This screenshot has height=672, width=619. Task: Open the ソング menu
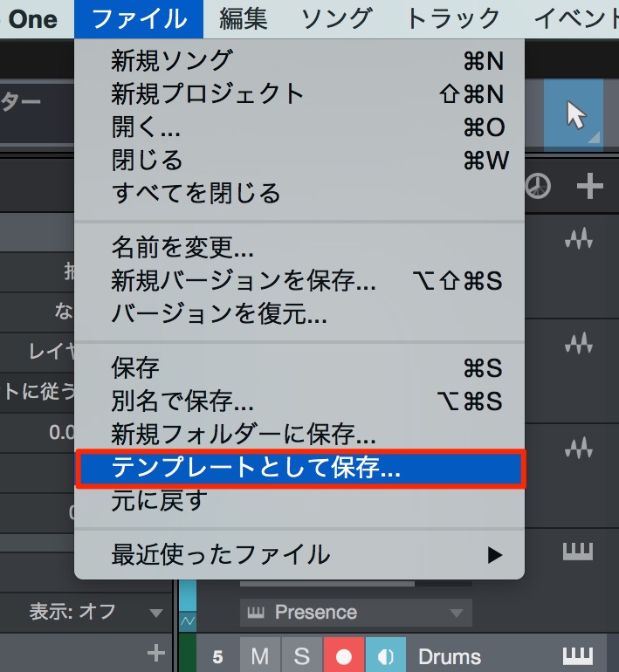[337, 19]
